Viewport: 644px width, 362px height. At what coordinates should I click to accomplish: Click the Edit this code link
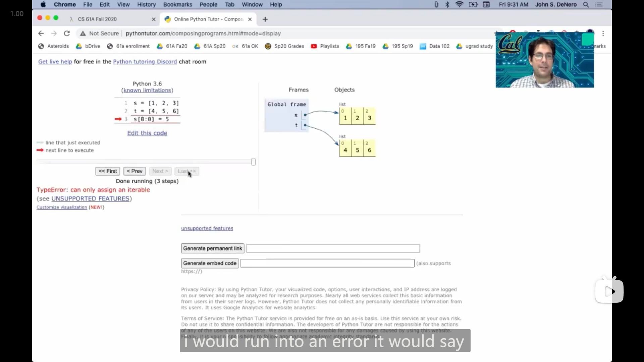(x=147, y=133)
